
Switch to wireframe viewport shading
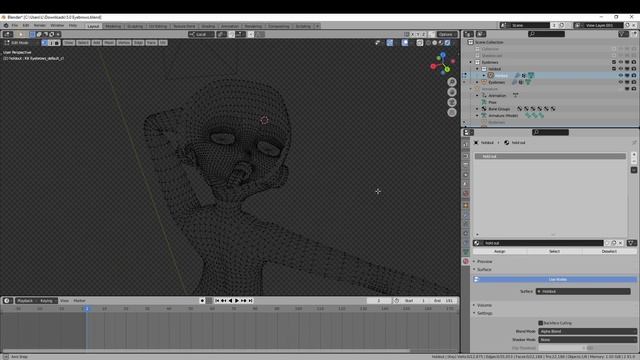[428, 42]
